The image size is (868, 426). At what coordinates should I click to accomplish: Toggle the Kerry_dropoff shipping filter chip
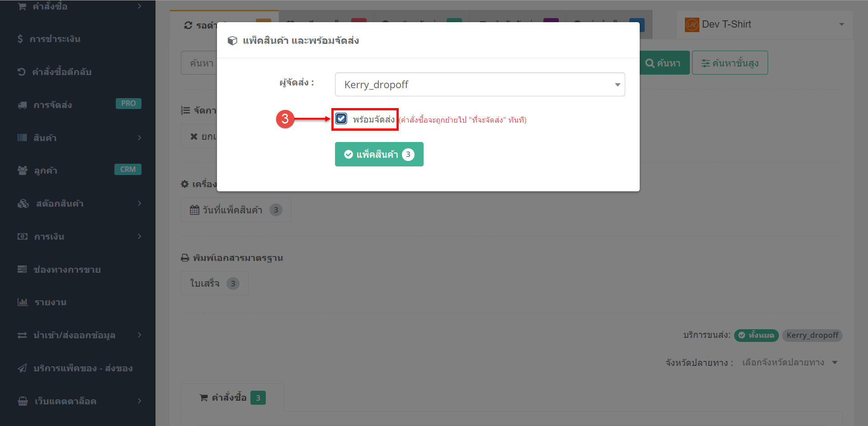pos(812,335)
